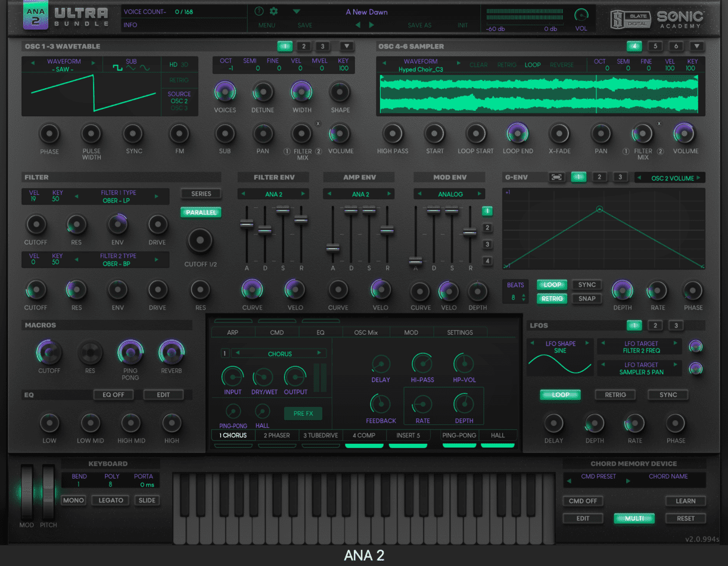Go to the previous preset arrow
The height and width of the screenshot is (566, 728).
(x=358, y=25)
